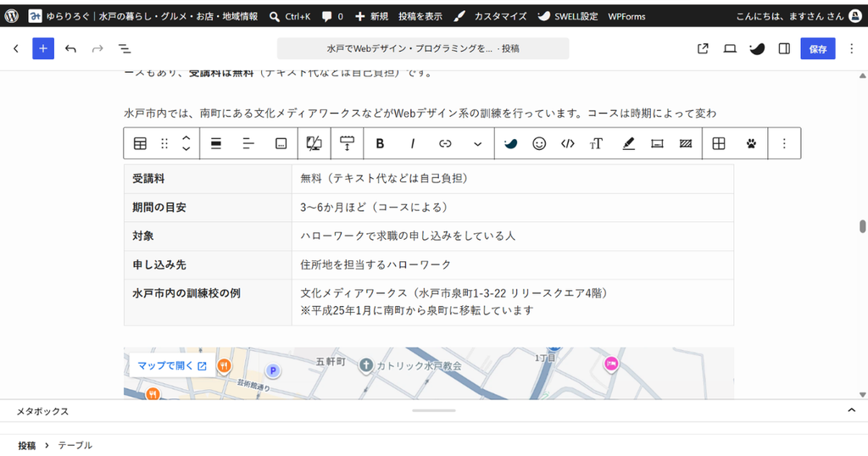868x456 pixels.
Task: Click the embedded Google map
Action: pos(429,374)
